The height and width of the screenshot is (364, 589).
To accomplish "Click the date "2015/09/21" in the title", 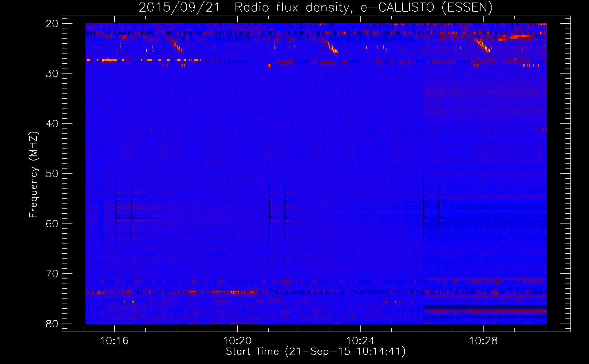I will (179, 7).
